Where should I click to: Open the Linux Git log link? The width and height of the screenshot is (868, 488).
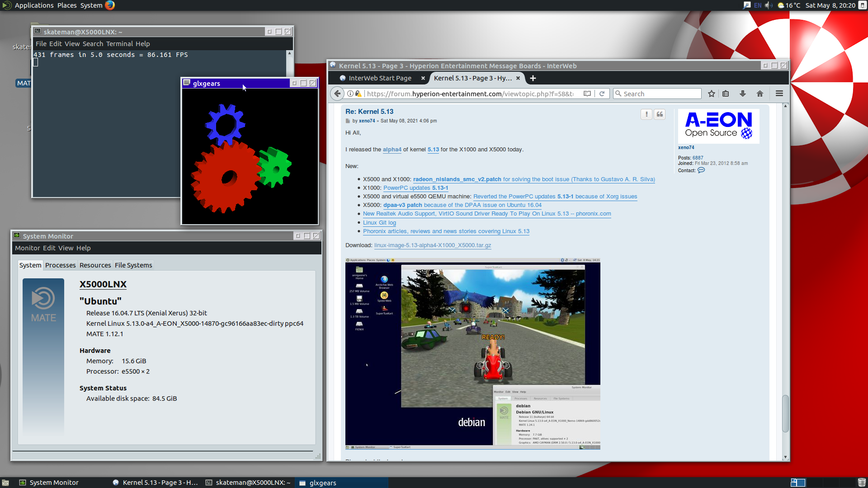pyautogui.click(x=379, y=223)
